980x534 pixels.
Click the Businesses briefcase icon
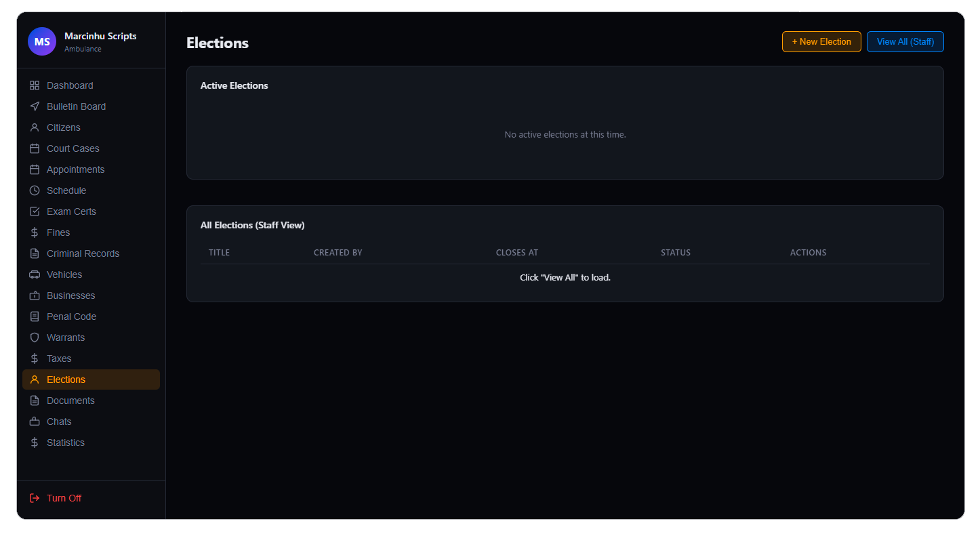tap(35, 295)
